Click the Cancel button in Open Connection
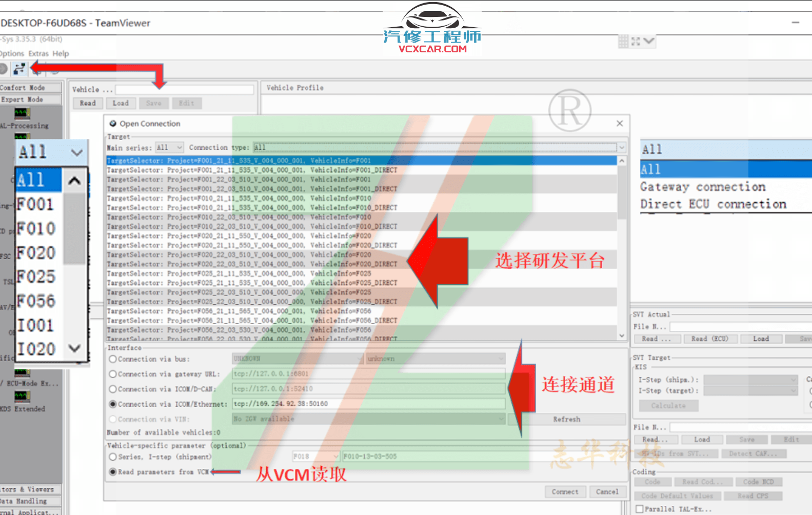Image resolution: width=812 pixels, height=515 pixels. (x=607, y=491)
